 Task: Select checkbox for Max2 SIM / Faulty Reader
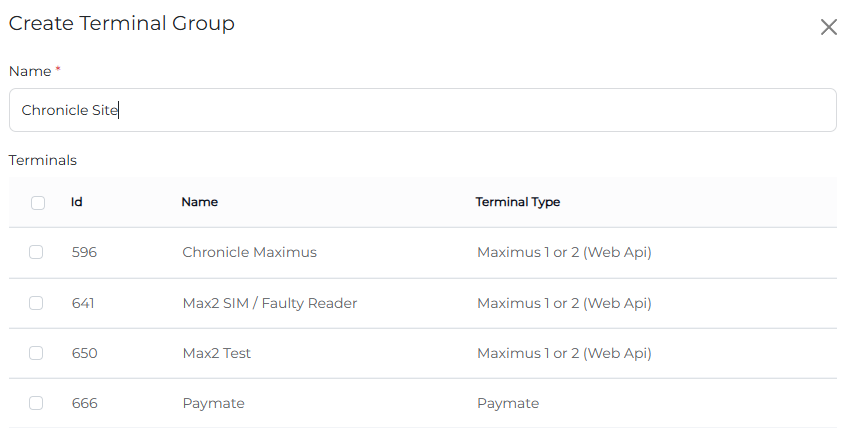click(x=36, y=303)
